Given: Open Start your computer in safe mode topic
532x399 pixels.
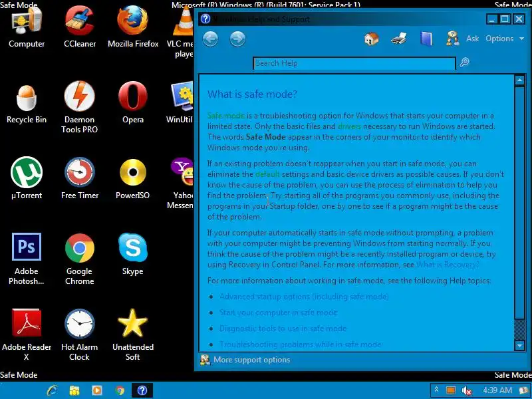Looking at the screenshot, I should [x=279, y=313].
